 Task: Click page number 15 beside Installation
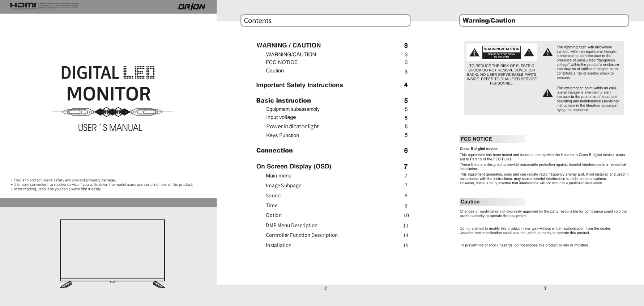click(406, 246)
